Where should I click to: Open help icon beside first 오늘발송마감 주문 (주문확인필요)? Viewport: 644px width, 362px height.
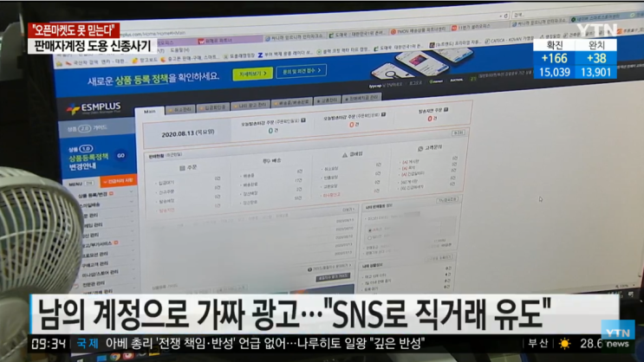click(303, 120)
